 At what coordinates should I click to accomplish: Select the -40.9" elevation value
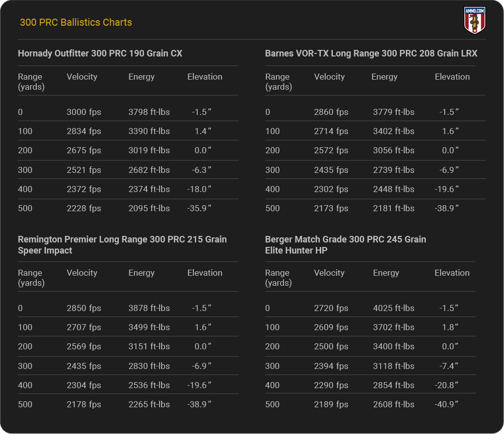447,404
